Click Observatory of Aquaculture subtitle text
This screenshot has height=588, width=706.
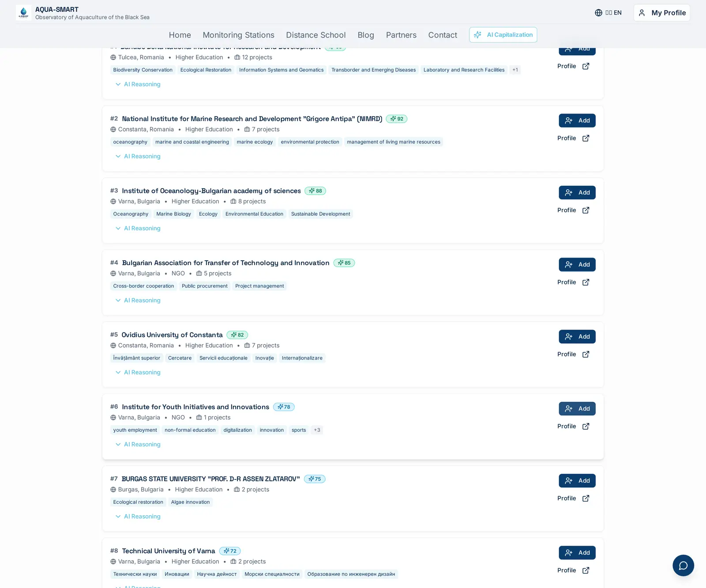tap(92, 17)
